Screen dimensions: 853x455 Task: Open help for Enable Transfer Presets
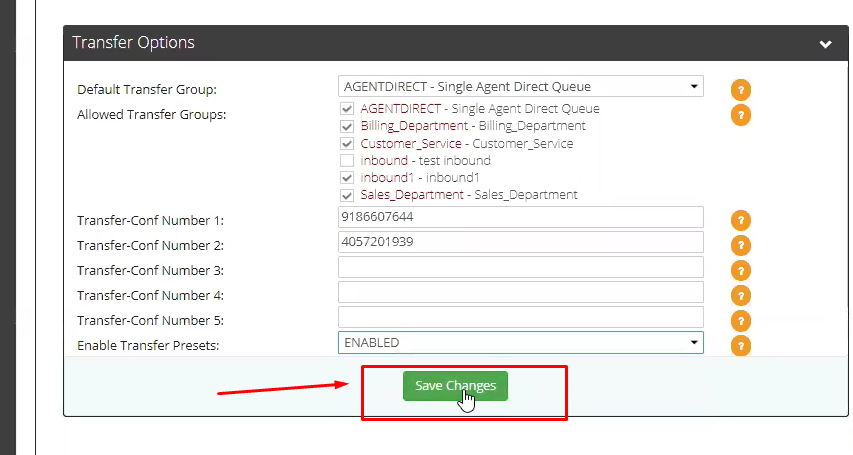click(740, 346)
